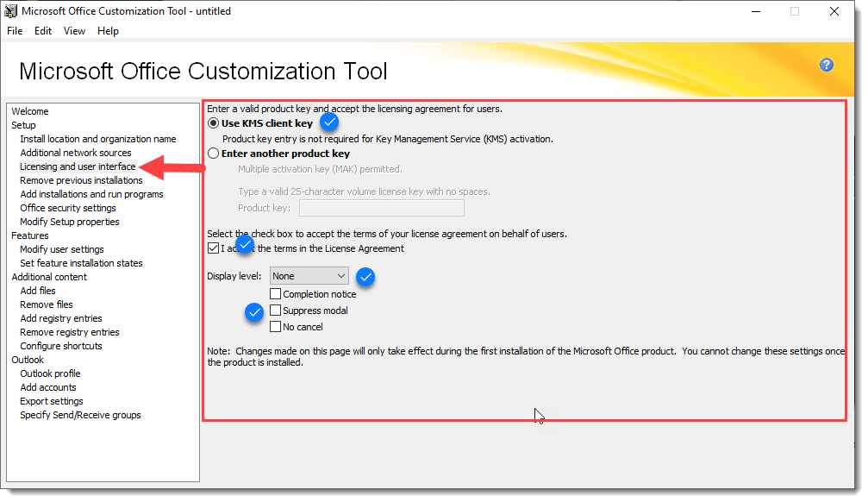Go to Configure shortcuts page
This screenshot has width=868, height=502.
click(61, 346)
